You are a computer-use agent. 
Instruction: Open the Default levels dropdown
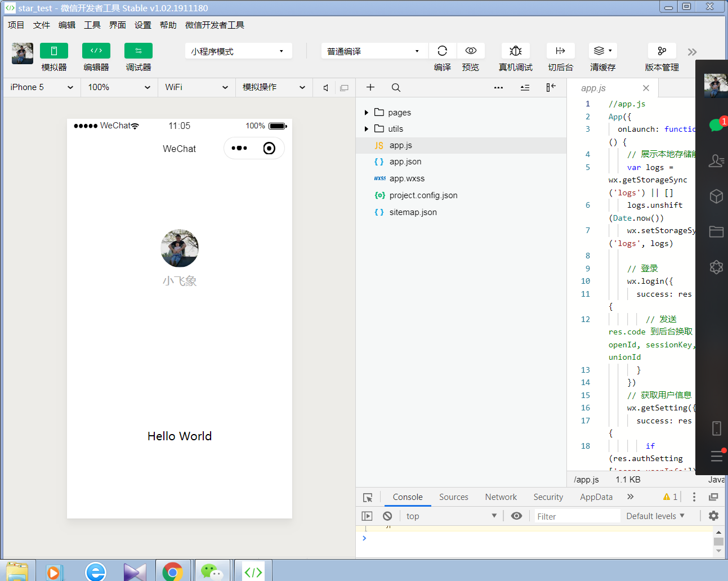pos(655,516)
